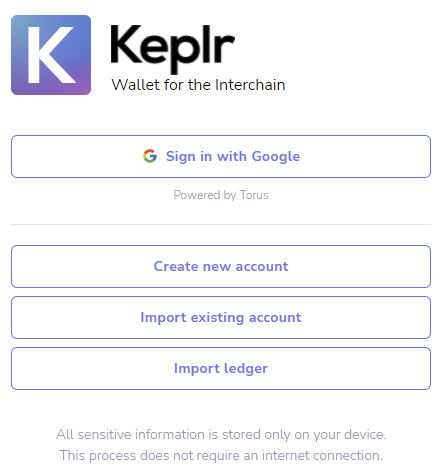Viewport: 444px width, 475px height.
Task: Click the Google G icon
Action: tap(150, 156)
